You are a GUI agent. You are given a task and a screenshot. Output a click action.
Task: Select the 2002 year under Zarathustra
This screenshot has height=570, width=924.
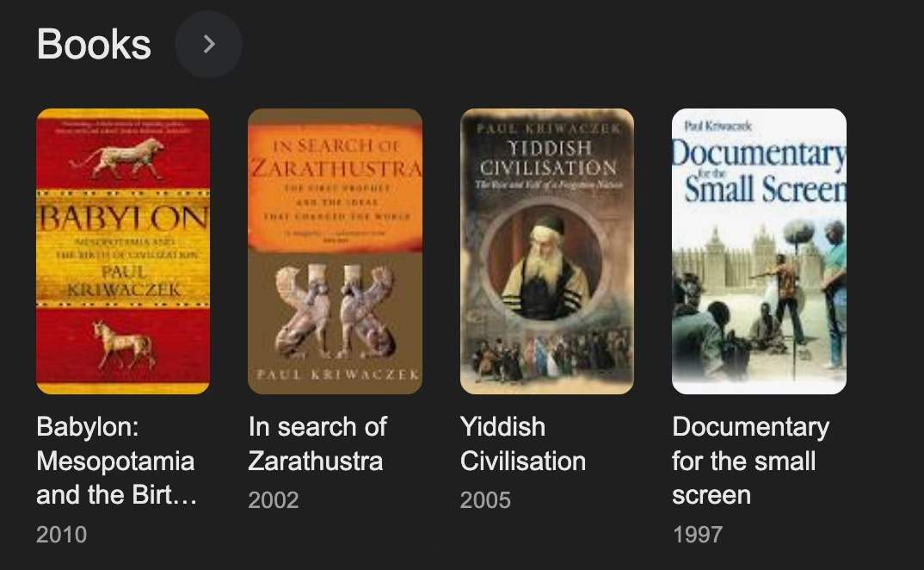point(274,500)
